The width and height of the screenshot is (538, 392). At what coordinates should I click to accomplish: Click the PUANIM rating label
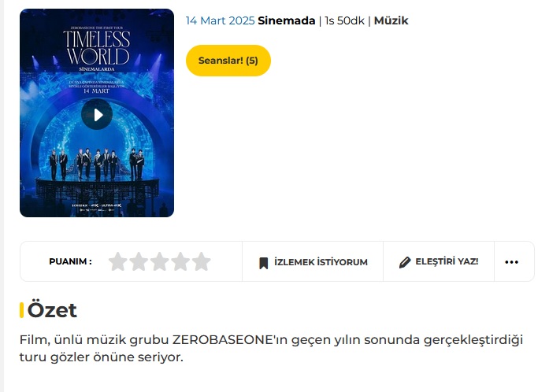tap(70, 261)
